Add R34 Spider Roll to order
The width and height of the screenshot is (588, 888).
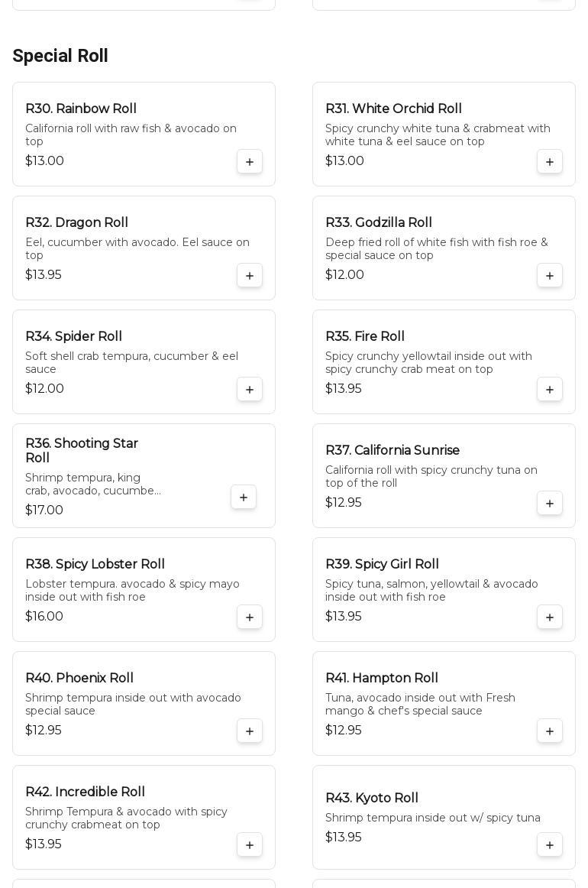(250, 390)
